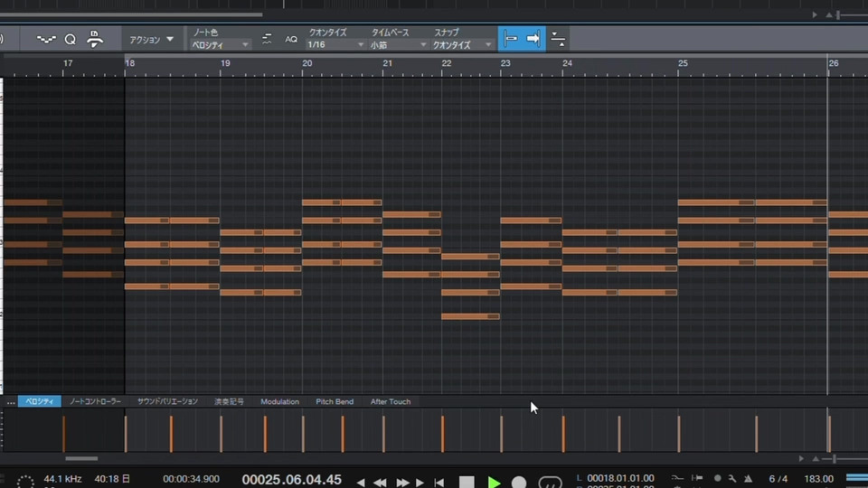Click the horizontal scrollbar thumb under velocity lane
The width and height of the screenshot is (868, 488).
[x=81, y=459]
